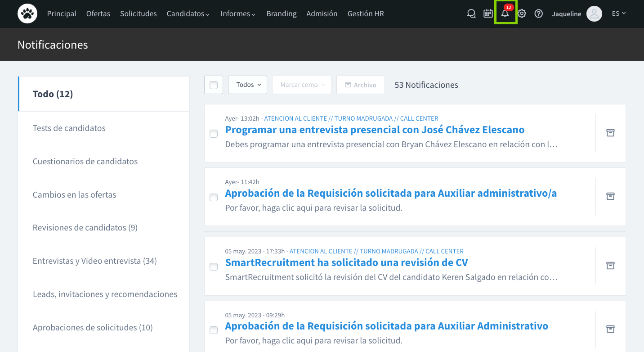Open the Gestión HR section
The image size is (644, 352).
pos(365,14)
